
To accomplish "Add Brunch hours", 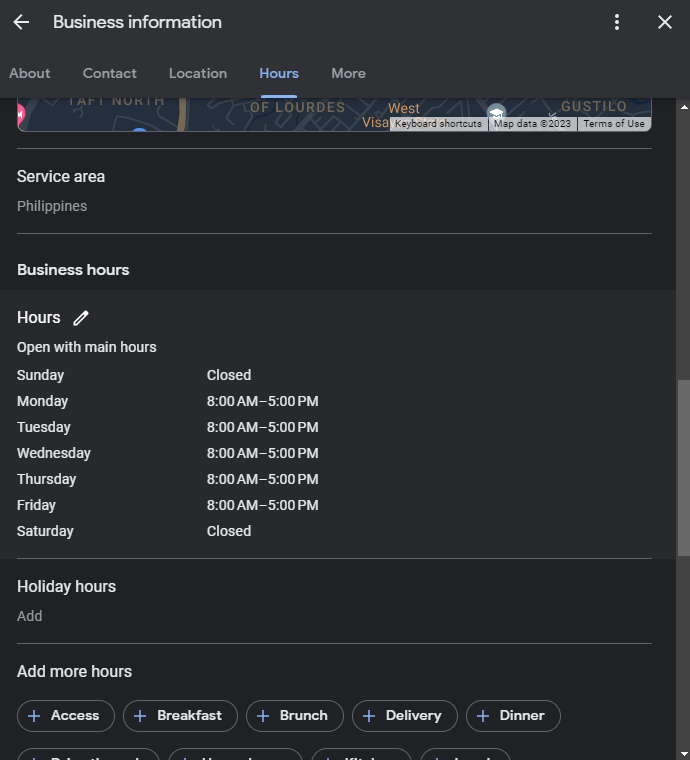I will [x=294, y=716].
